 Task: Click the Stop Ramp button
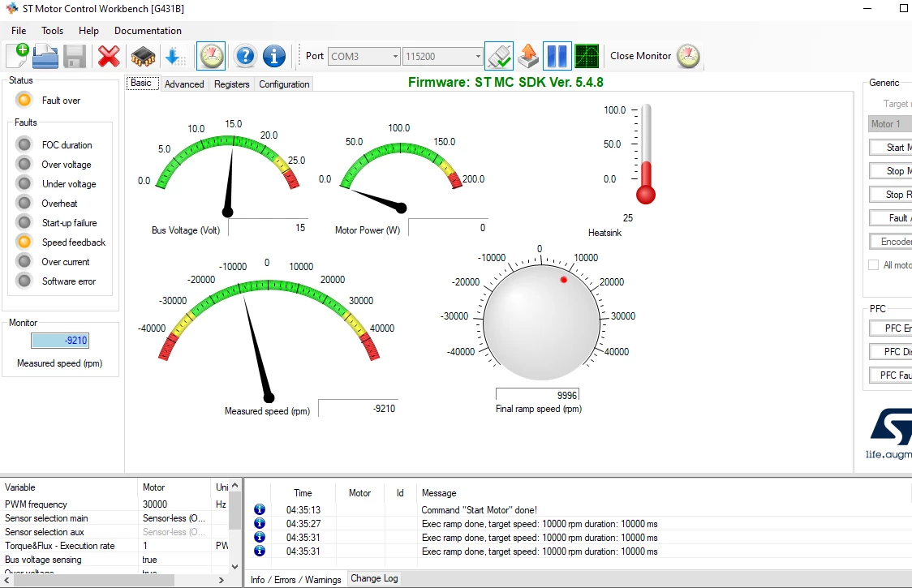890,195
